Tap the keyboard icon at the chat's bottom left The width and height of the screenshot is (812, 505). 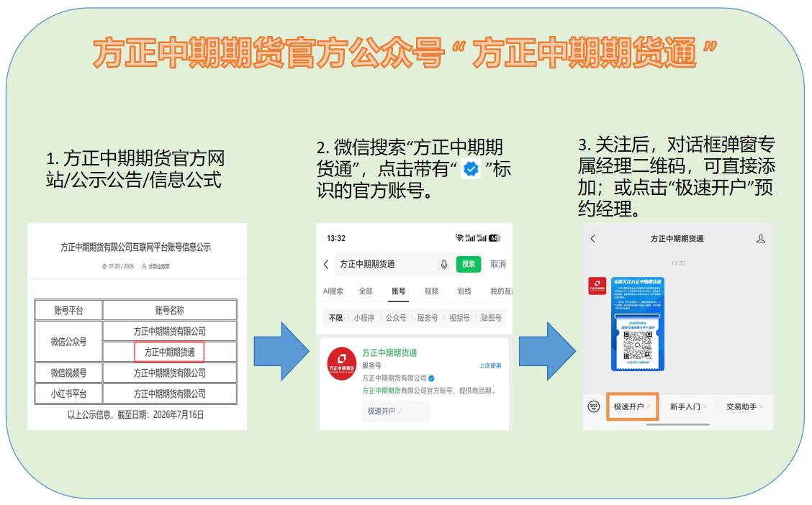[594, 406]
